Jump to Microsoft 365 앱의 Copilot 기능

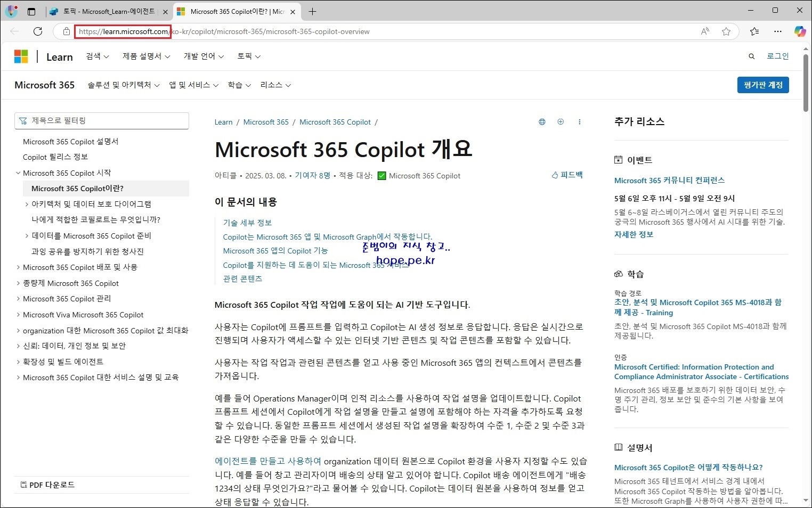pyautogui.click(x=275, y=251)
